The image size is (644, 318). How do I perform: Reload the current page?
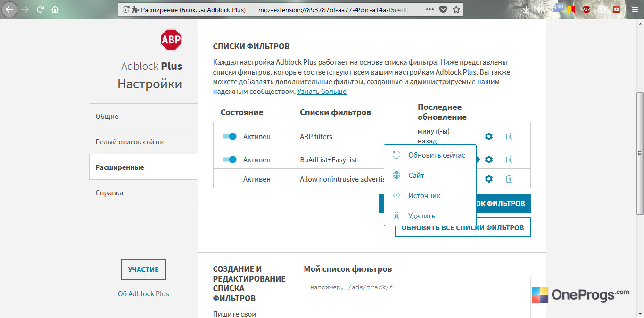[41, 9]
